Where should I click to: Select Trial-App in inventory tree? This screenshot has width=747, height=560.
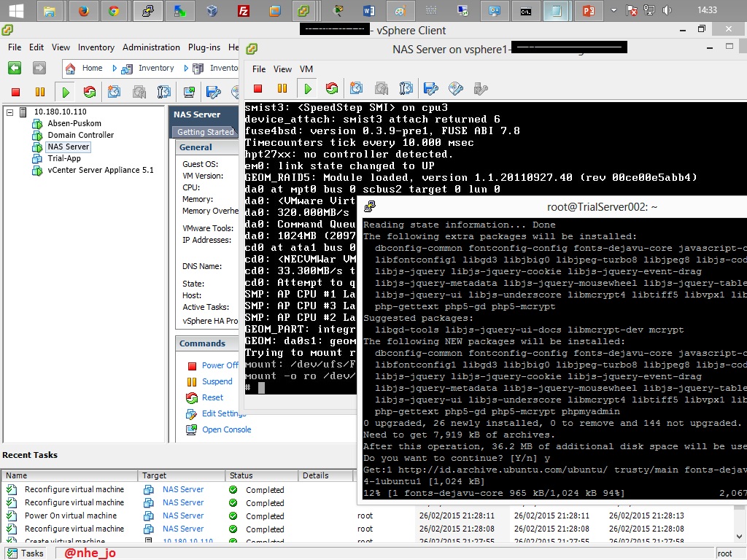64,158
